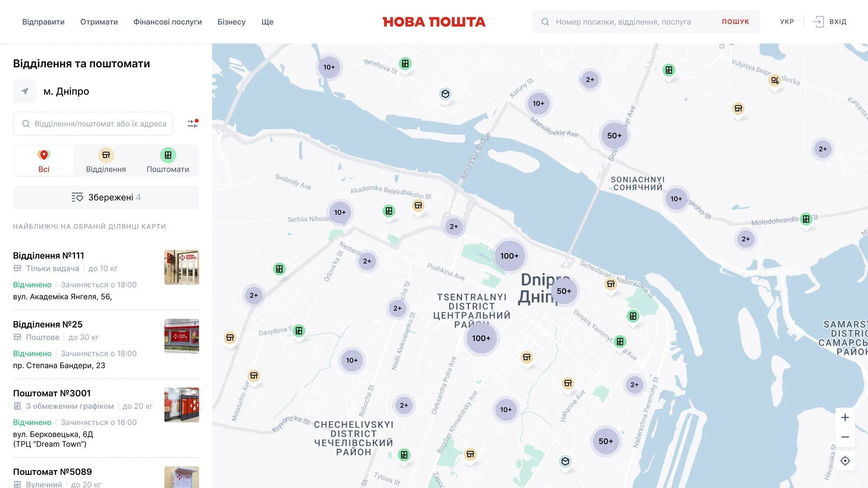The image size is (868, 488).
Task: Click the location arrow next to м. Дніпро
Action: click(25, 91)
